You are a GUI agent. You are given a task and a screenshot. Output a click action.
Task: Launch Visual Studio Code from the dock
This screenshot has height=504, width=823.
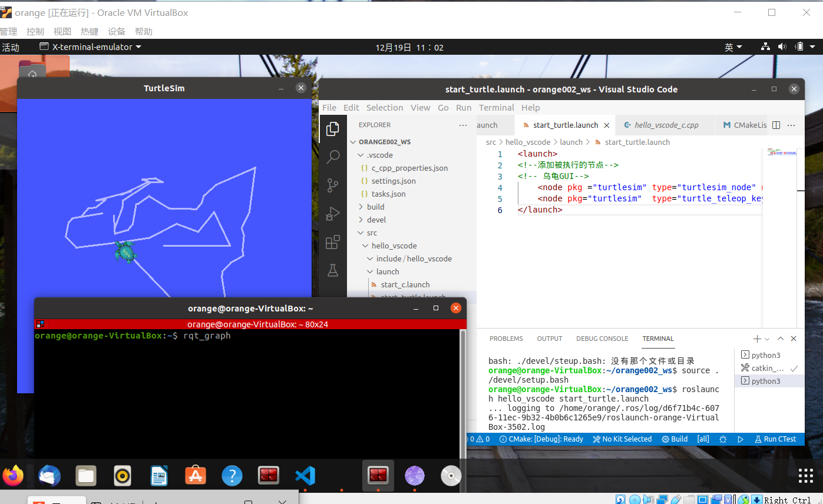[x=305, y=475]
